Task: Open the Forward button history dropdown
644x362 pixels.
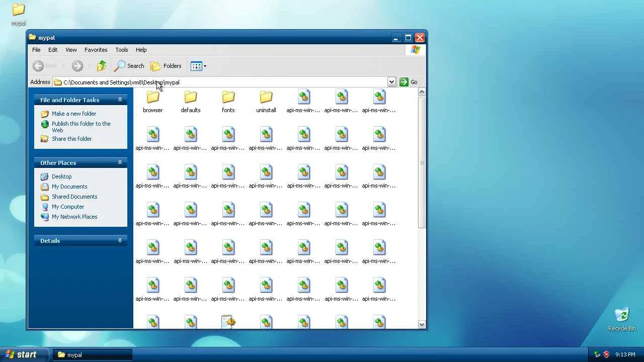Action: 89,66
